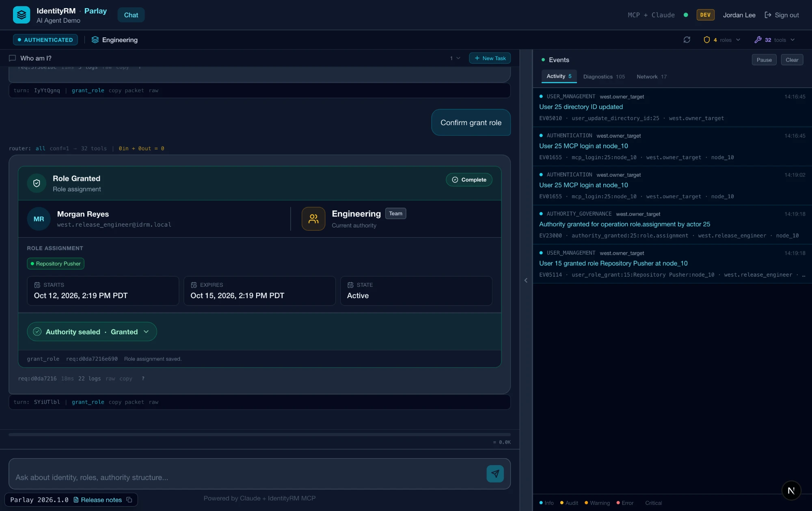Click the refresh icon in the header bar
The image size is (812, 511).
click(x=687, y=40)
